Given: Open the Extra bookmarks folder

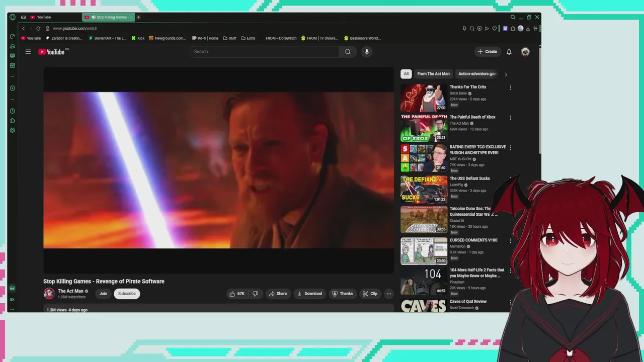Looking at the screenshot, I should coord(248,38).
